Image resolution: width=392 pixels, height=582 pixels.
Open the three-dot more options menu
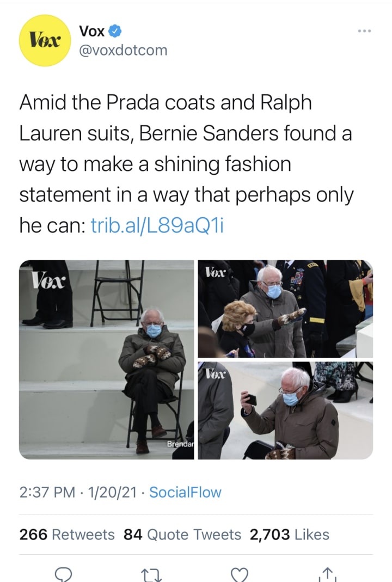(364, 31)
